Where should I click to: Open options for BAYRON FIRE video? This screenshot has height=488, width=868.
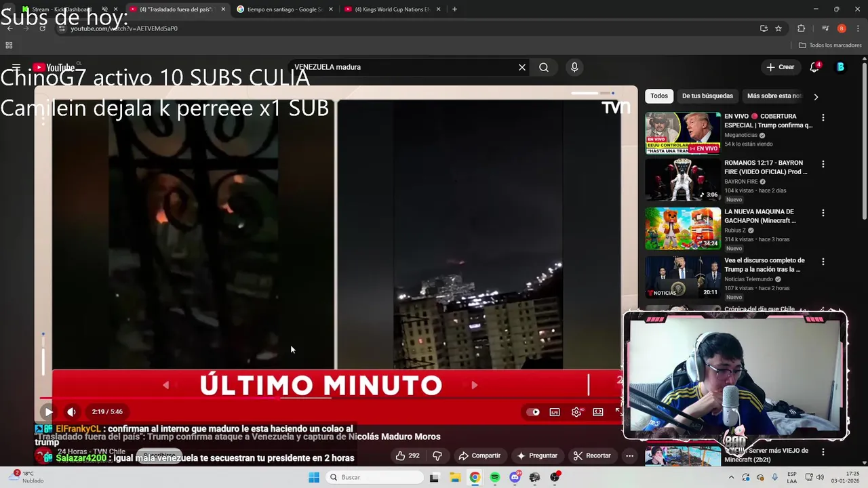[823, 164]
